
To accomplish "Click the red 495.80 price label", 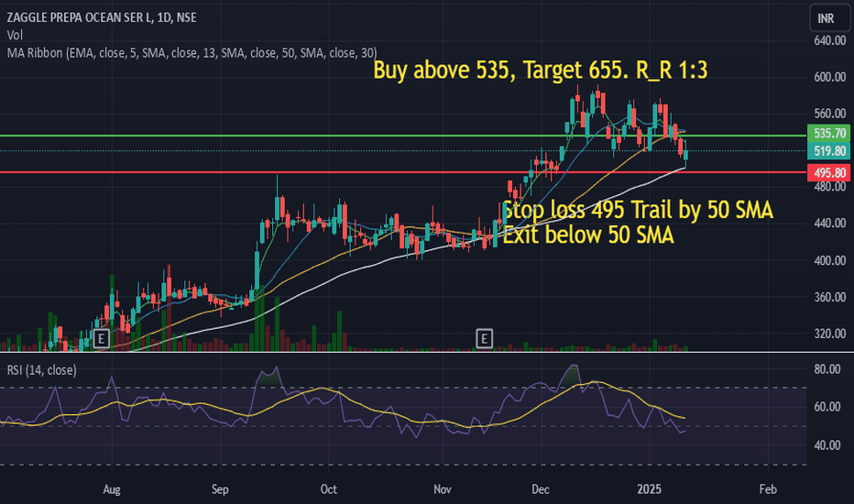I will coord(829,172).
